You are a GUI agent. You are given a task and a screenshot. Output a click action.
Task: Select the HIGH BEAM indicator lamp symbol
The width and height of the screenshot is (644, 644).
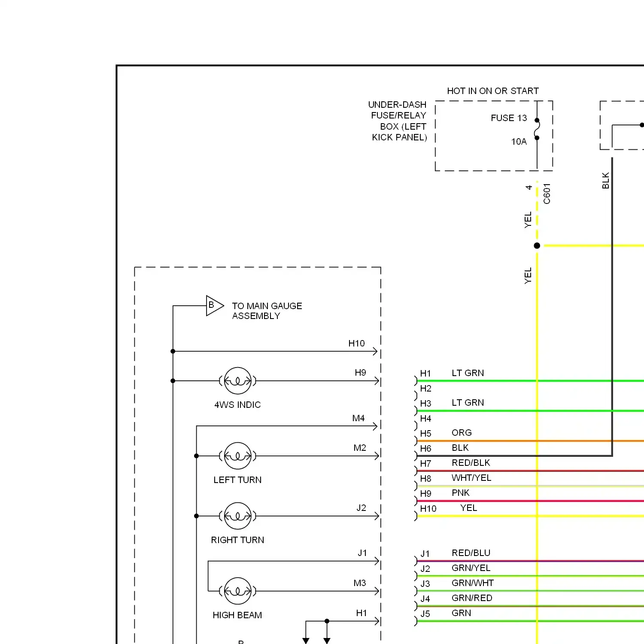[x=237, y=591]
